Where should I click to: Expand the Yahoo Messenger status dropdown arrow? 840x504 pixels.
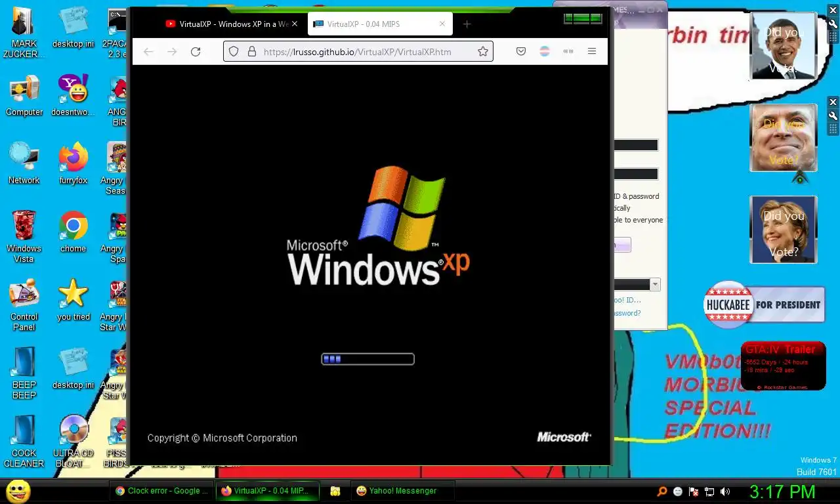655,284
